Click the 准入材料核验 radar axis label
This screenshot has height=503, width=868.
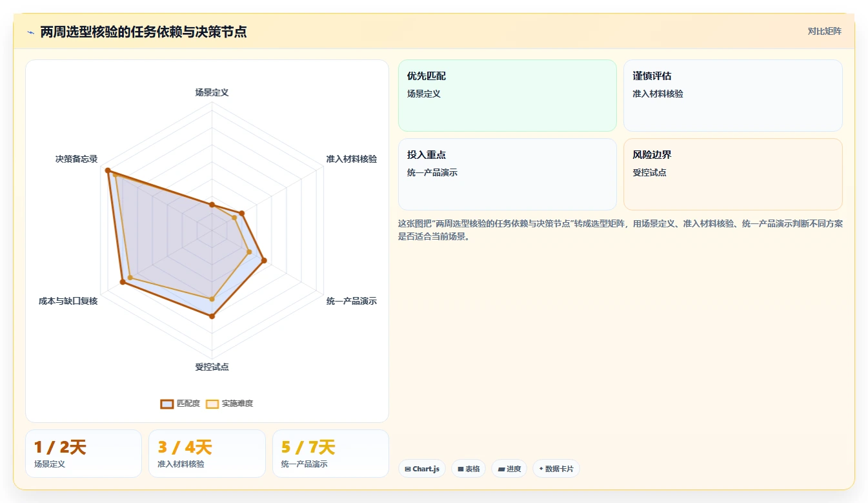click(351, 159)
